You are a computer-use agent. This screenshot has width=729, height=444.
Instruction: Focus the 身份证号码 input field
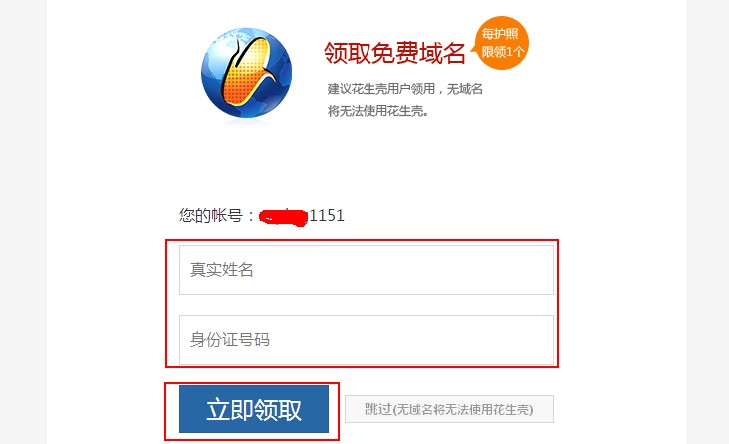pyautogui.click(x=366, y=340)
